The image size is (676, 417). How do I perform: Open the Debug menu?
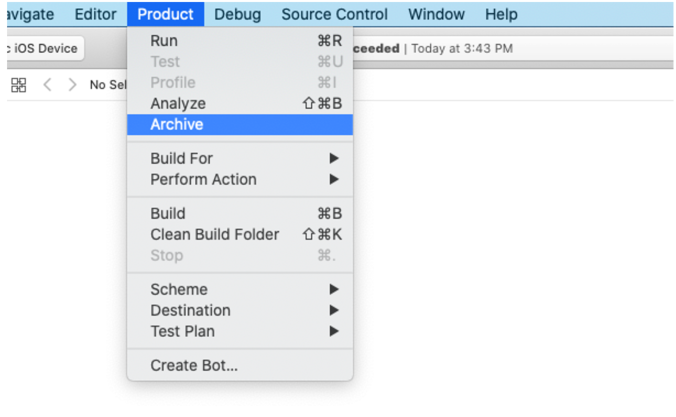pos(237,14)
